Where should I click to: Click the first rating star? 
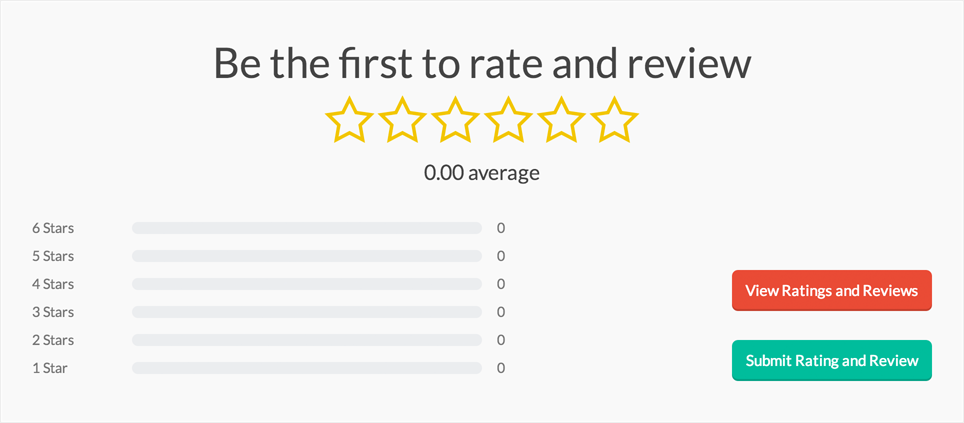coord(349,120)
